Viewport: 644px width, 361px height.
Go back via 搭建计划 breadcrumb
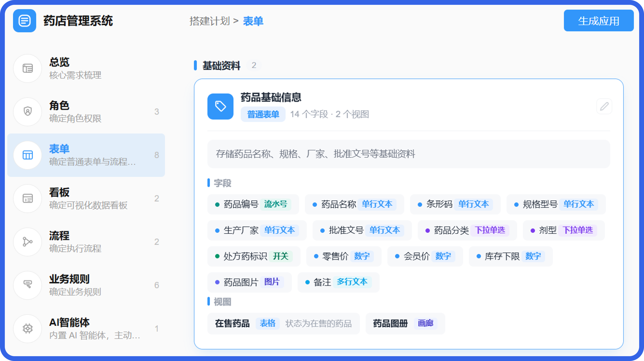pos(210,21)
